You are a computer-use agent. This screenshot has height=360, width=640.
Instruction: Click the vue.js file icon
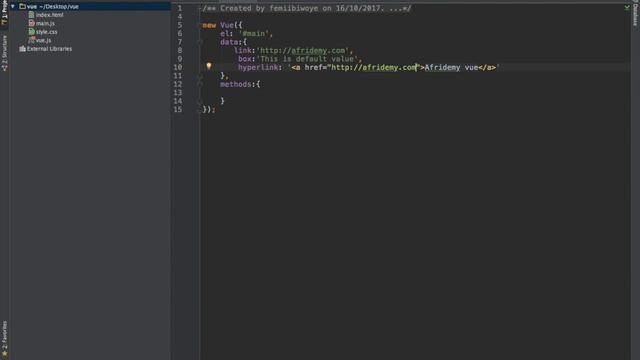tap(31, 40)
